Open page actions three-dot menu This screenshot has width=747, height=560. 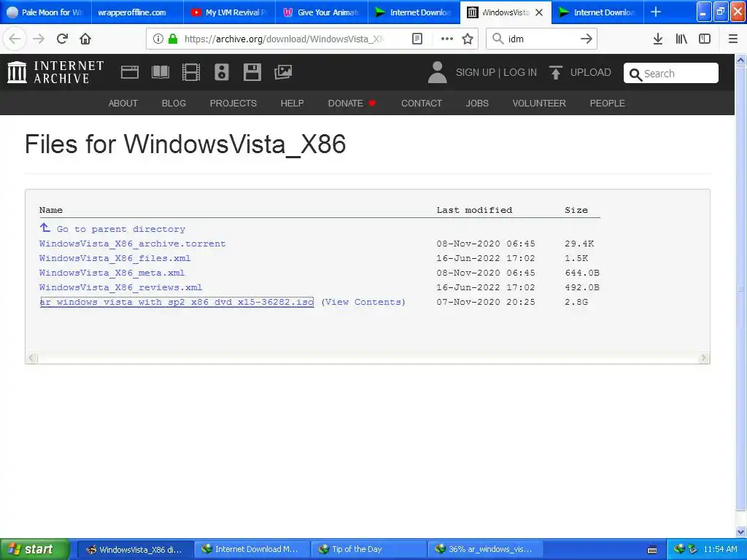pyautogui.click(x=447, y=39)
